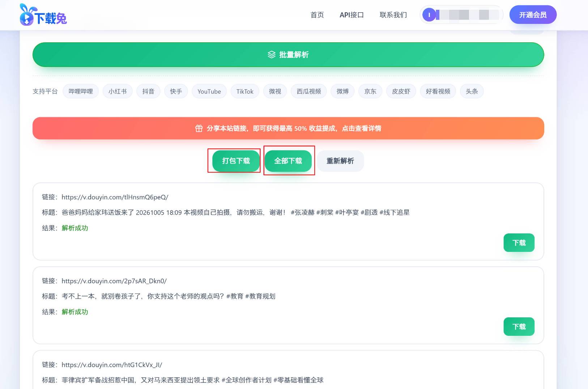Click the 打包下载 button

(x=236, y=161)
